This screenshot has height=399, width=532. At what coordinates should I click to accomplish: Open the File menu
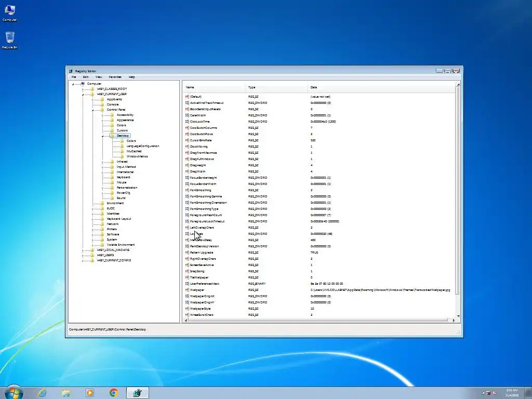(74, 77)
